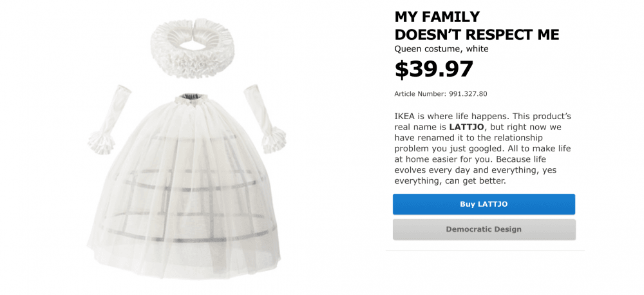
Task: Click the 'DOESN'T RESPECT ME' heading line
Action: (x=477, y=34)
